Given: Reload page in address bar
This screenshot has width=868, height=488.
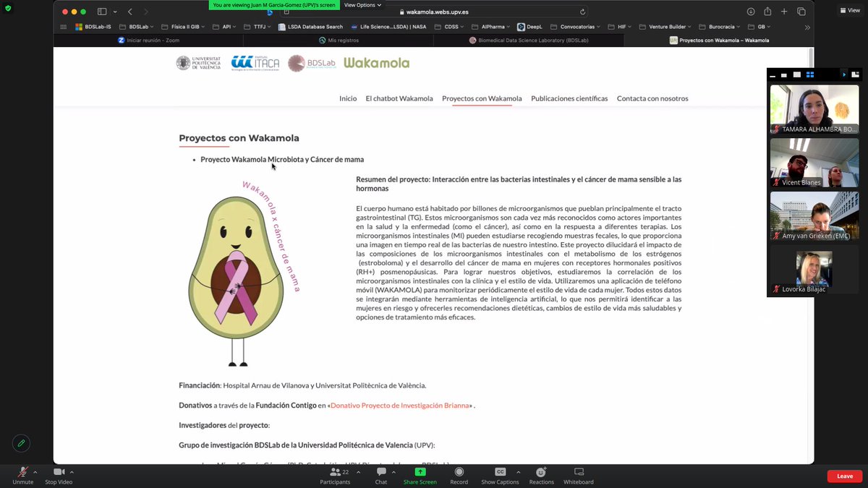Looking at the screenshot, I should [x=583, y=12].
